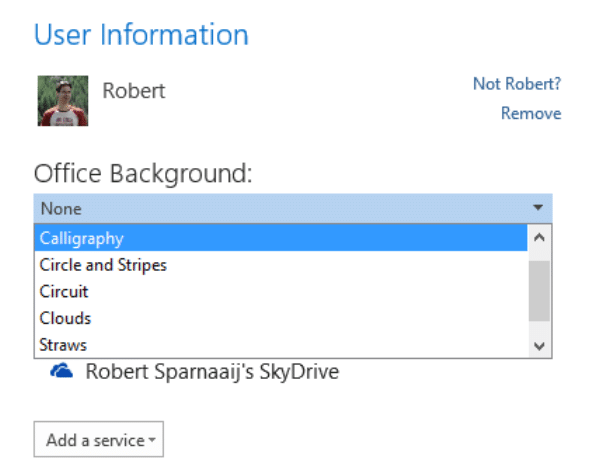Image resolution: width=616 pixels, height=466 pixels.
Task: Click the SkyDrive cloud icon
Action: [61, 371]
